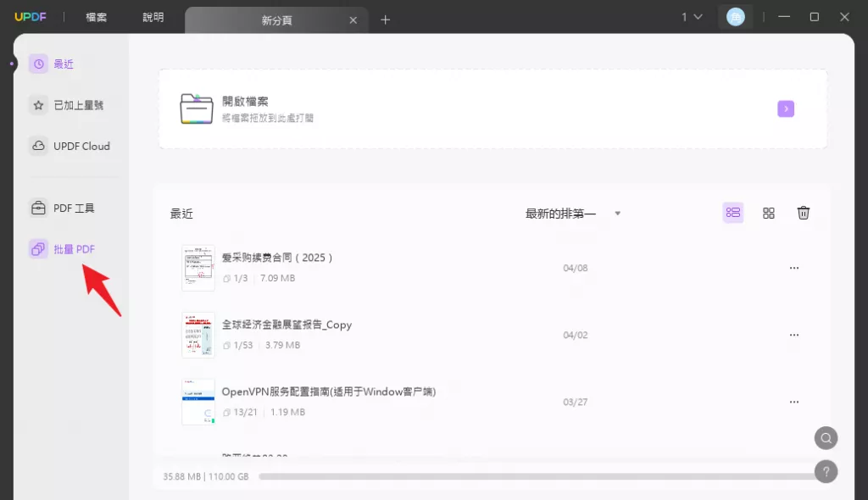Click the 35.88 MB | 110.00 GB storage text

pyautogui.click(x=206, y=477)
